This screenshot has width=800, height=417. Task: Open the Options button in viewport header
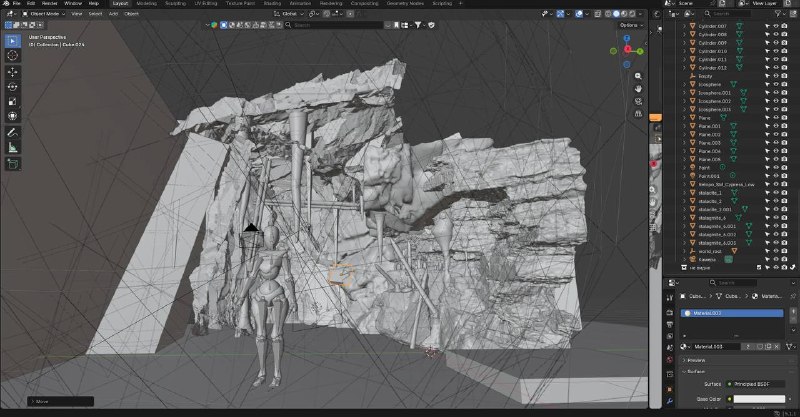(631, 25)
